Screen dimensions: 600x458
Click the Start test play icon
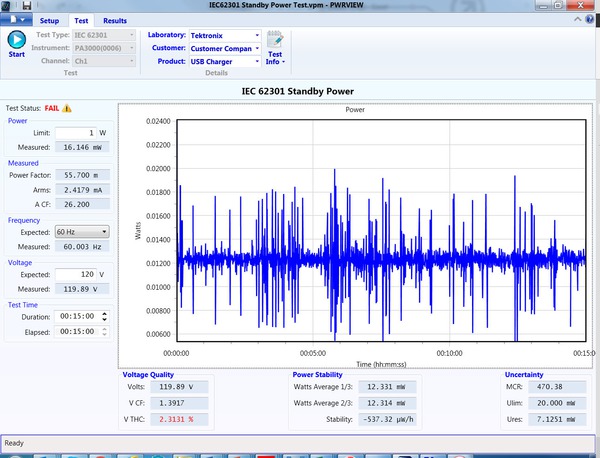click(16, 40)
